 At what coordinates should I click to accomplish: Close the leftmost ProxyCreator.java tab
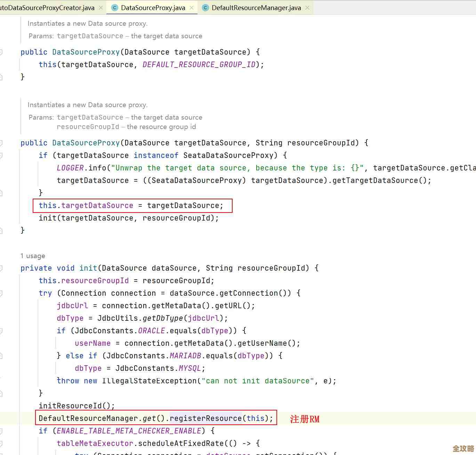tap(101, 8)
